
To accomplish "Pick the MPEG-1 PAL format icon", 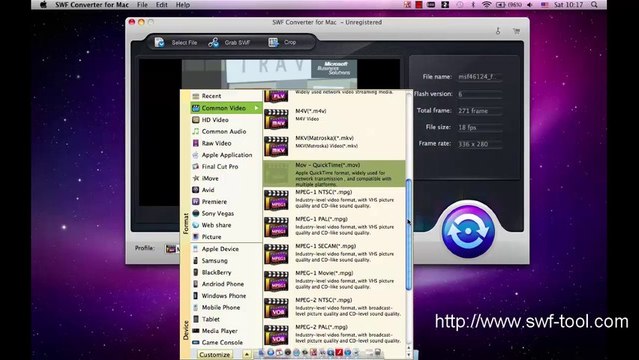I will 276,227.
